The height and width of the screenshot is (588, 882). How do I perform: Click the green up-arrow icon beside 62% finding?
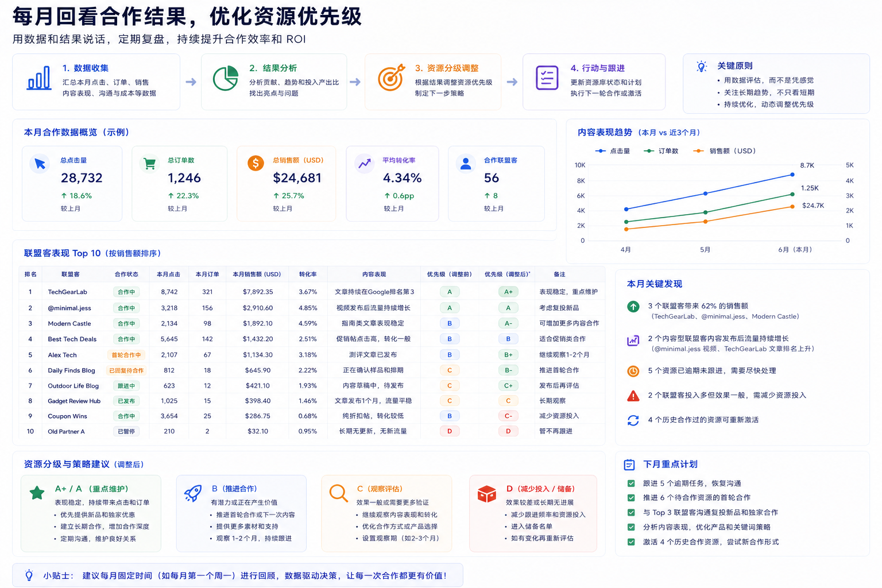633,307
